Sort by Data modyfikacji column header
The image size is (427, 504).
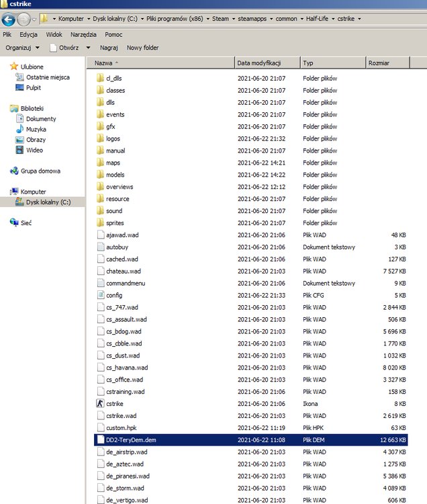267,63
